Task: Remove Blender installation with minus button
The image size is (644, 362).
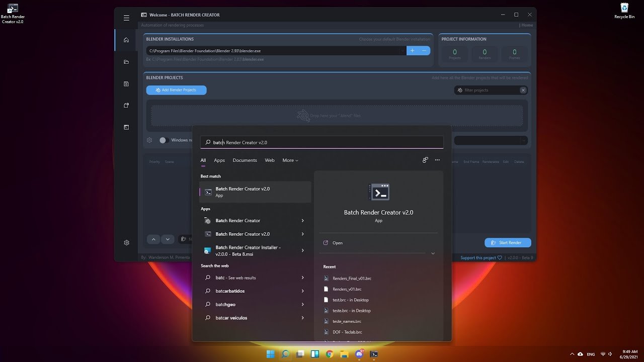Action: [424, 51]
